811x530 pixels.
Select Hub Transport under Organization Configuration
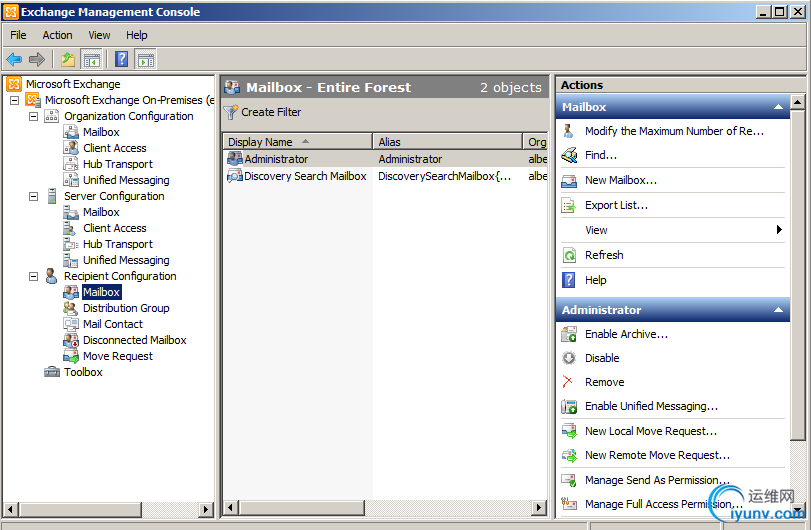(x=118, y=164)
